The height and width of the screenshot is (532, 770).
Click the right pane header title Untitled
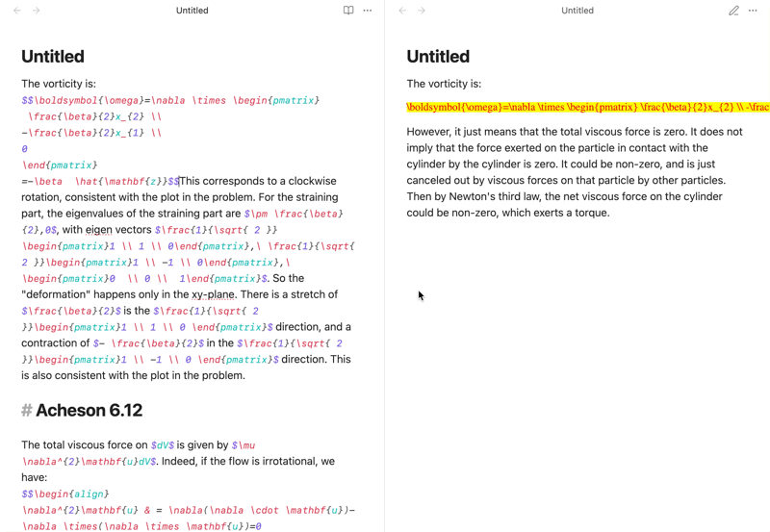click(x=577, y=11)
